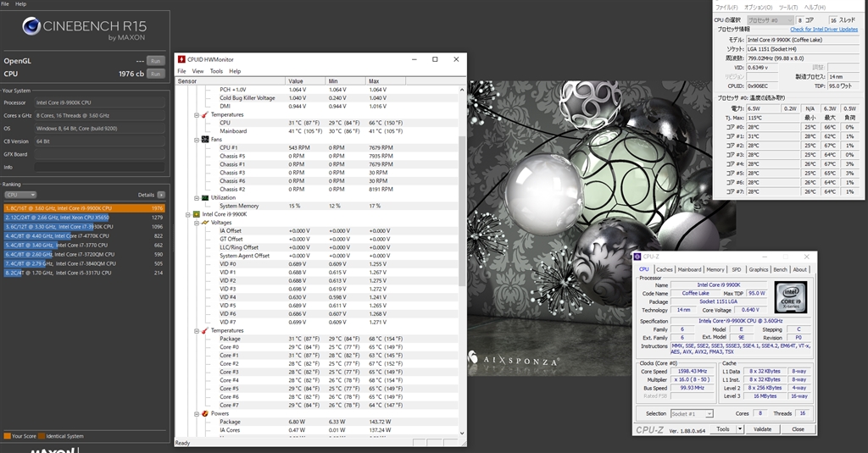Click Check for Intel Driver Updates link
The width and height of the screenshot is (868, 453).
(824, 30)
